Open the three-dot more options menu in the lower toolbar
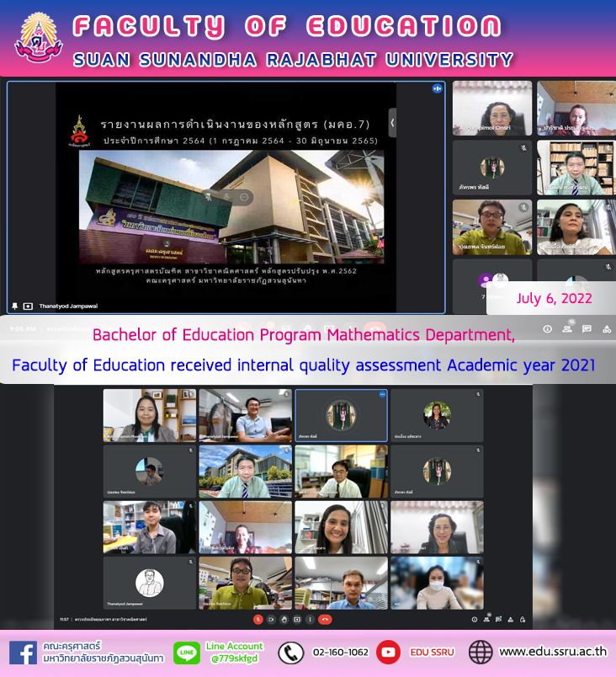Screen dimensions: 616x677 [x=310, y=619]
